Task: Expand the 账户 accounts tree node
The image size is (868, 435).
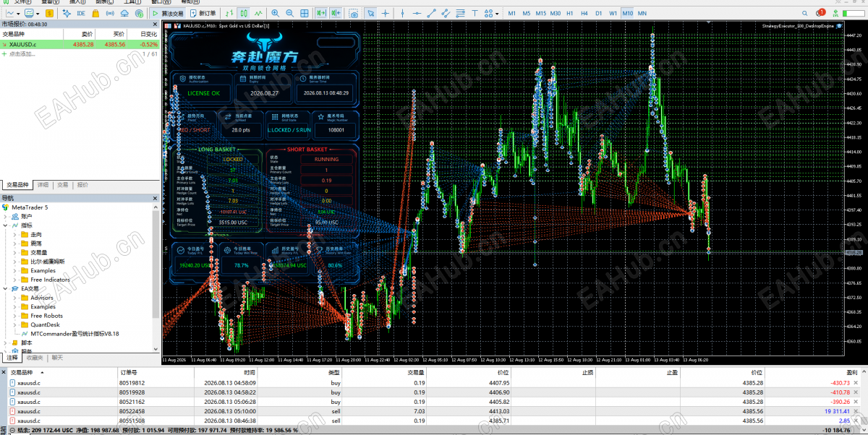Action: pyautogui.click(x=5, y=216)
